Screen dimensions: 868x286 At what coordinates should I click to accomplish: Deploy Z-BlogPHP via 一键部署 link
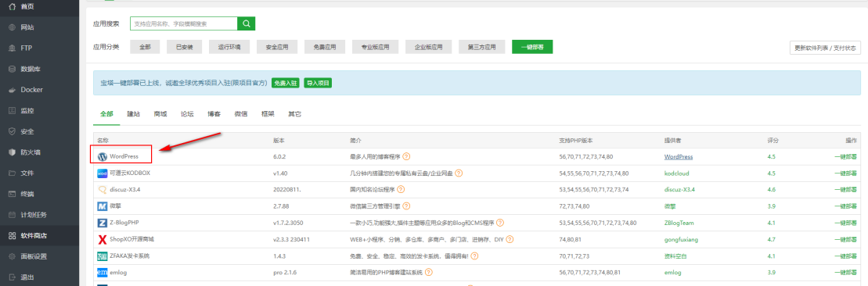point(845,223)
